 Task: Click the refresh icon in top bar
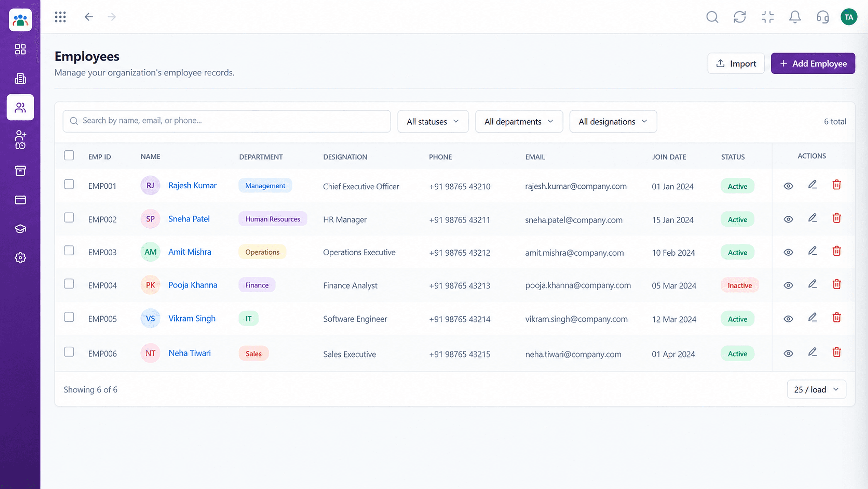click(x=740, y=17)
